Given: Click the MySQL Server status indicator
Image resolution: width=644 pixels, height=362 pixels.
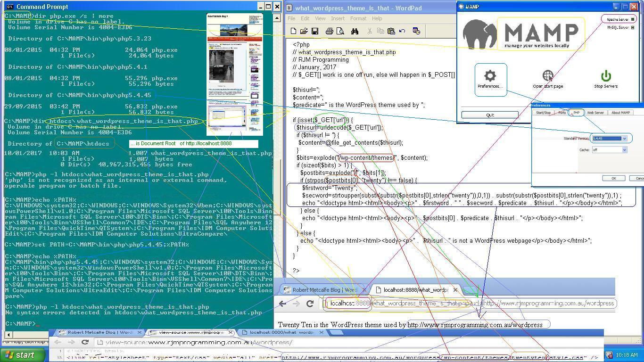Looking at the screenshot, I should point(633,27).
